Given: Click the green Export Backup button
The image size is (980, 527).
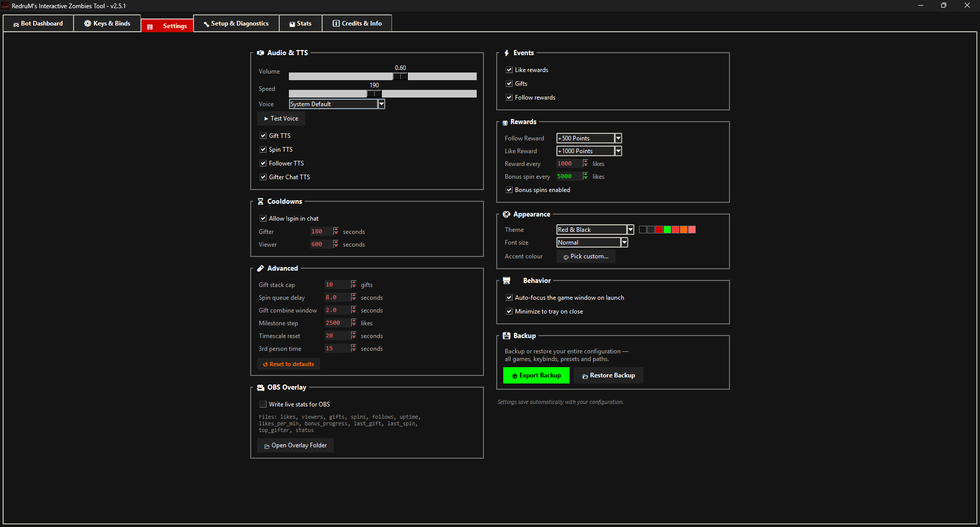Looking at the screenshot, I should pyautogui.click(x=536, y=376).
